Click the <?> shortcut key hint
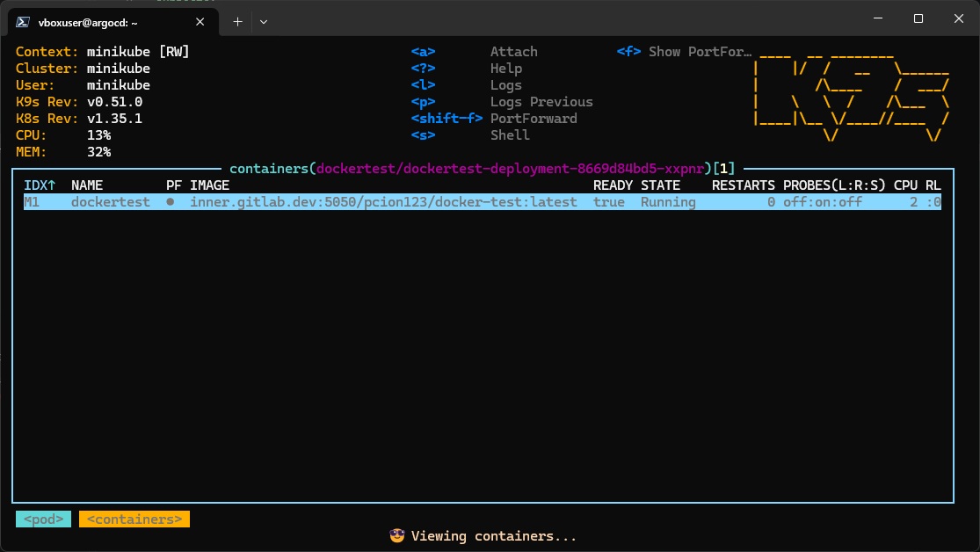Viewport: 980px width, 552px height. tap(423, 69)
